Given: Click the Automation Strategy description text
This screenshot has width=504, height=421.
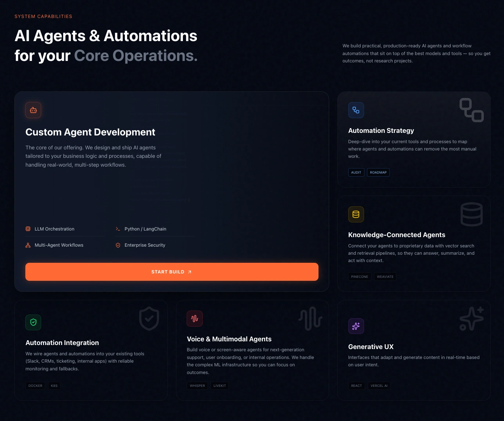Looking at the screenshot, I should (412, 149).
